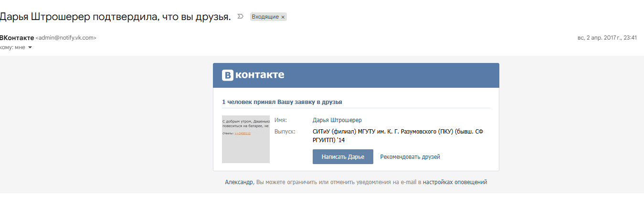Click the Входящие label chip
This screenshot has height=197, width=644.
[268, 17]
